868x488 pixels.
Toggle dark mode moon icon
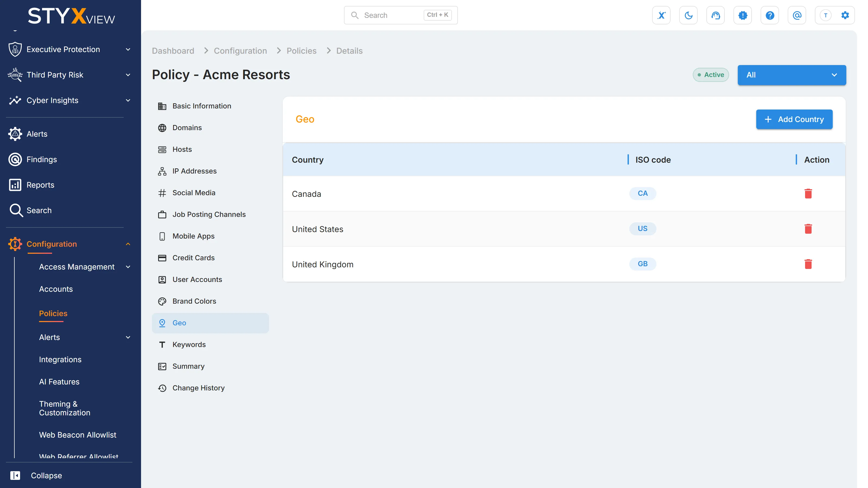click(688, 15)
